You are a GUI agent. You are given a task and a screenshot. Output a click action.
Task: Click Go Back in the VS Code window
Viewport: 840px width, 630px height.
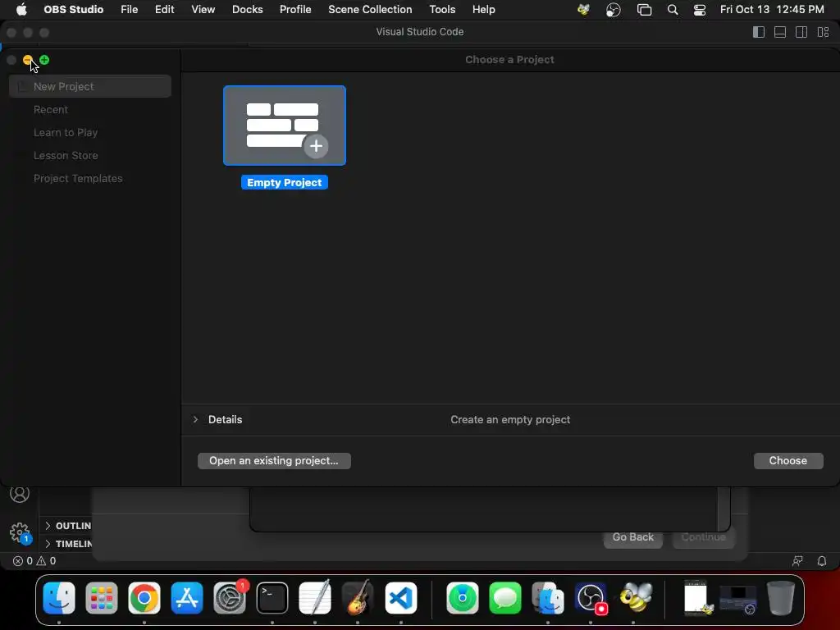click(632, 537)
